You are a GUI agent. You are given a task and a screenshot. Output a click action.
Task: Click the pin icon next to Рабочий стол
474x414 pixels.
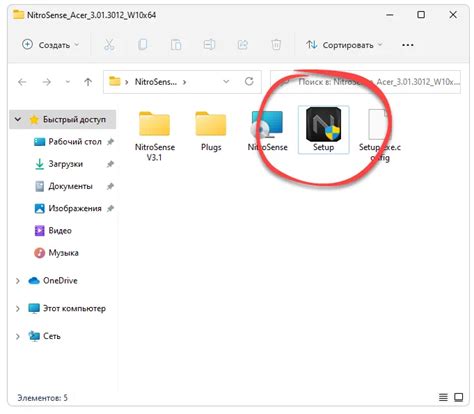pos(110,142)
